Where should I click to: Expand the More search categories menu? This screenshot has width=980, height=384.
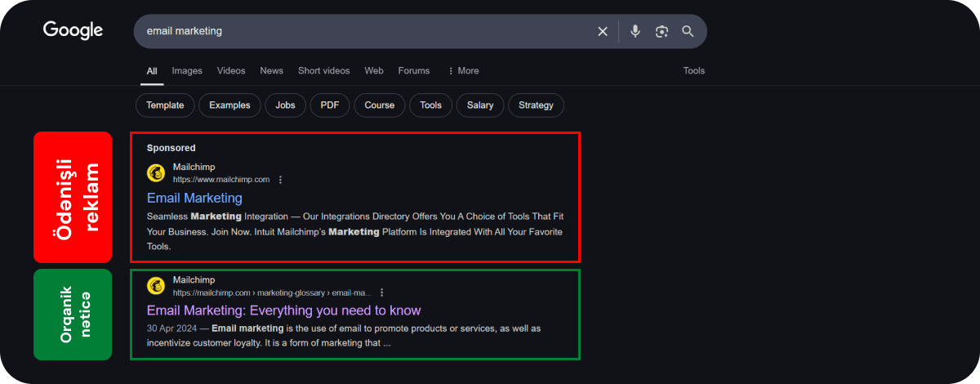463,71
